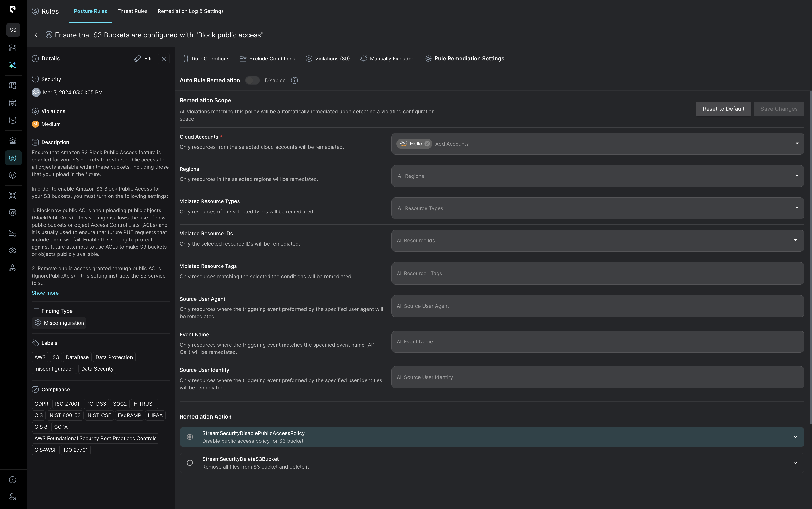Open the dashboard grid icon in sidebar
The height and width of the screenshot is (509, 812).
tap(13, 48)
